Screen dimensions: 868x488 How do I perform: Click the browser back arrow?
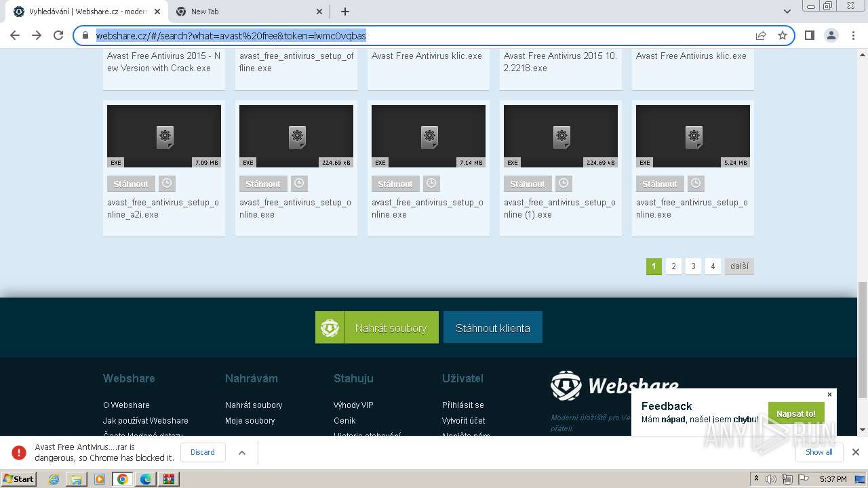(15, 35)
